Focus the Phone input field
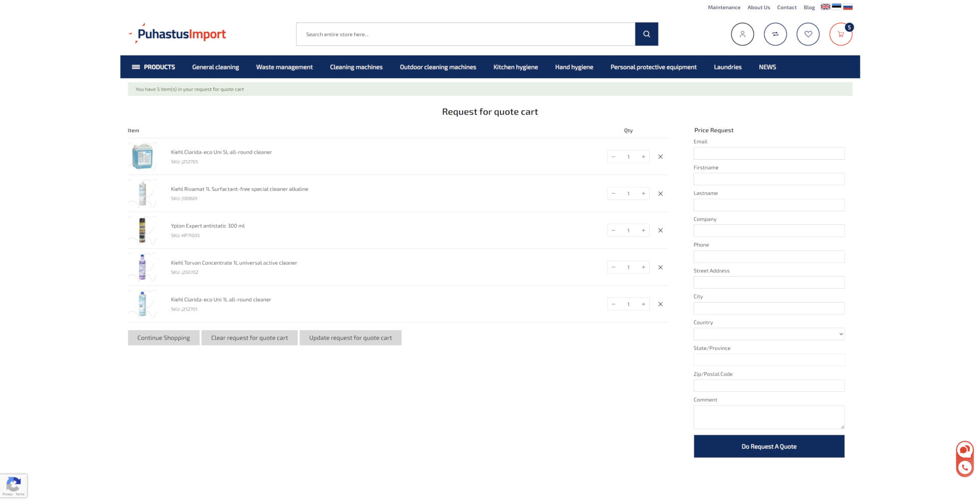This screenshot has width=980, height=501. pos(769,257)
